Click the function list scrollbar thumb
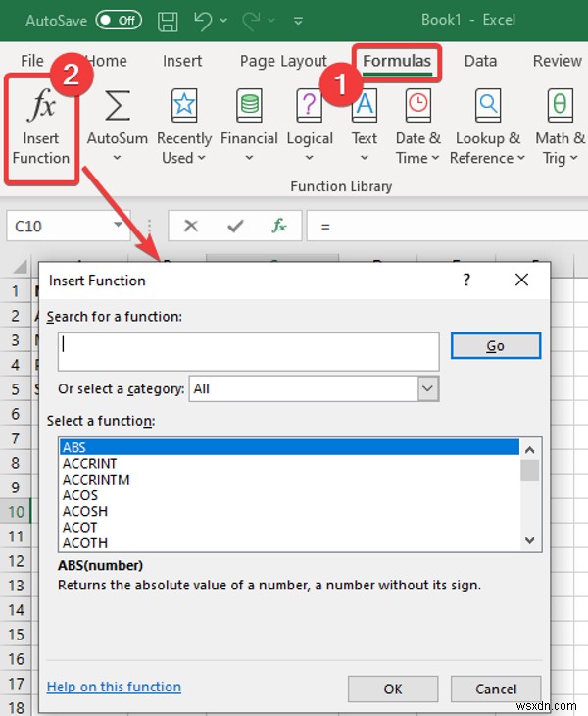Viewport: 588px width, 716px height. (x=529, y=471)
